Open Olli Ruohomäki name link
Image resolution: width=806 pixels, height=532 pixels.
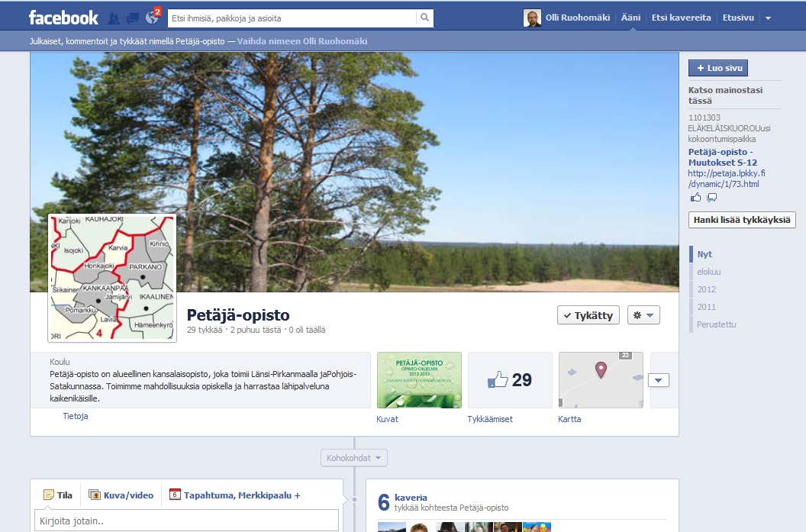click(578, 18)
